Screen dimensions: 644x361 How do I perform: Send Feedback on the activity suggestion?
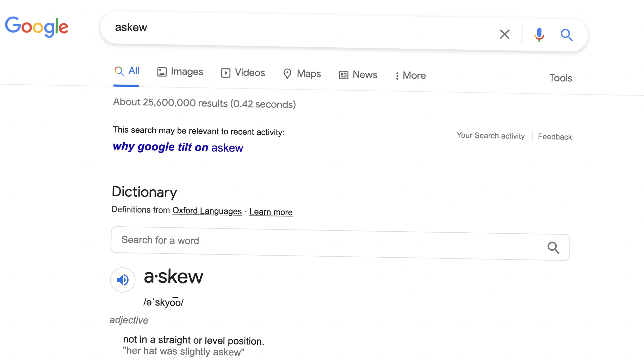tap(555, 137)
